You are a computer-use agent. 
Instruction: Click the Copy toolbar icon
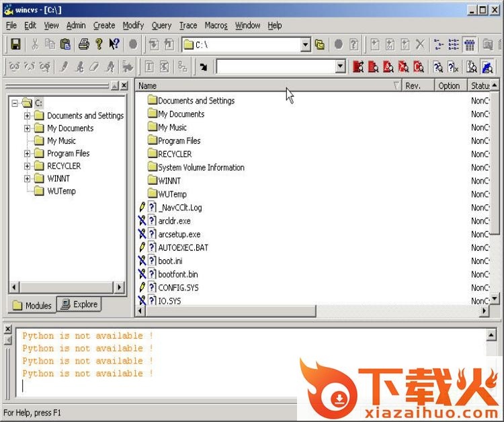pos(50,44)
